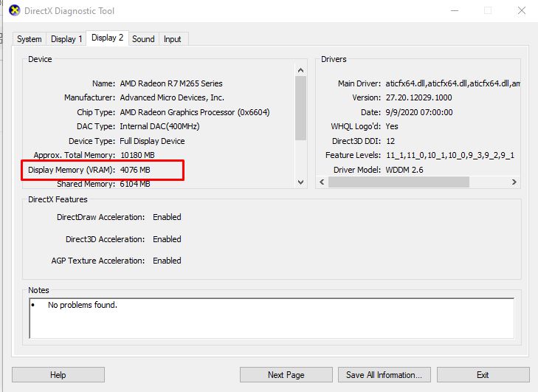Click the Exit button
This screenshot has width=538, height=392.
coord(483,375)
